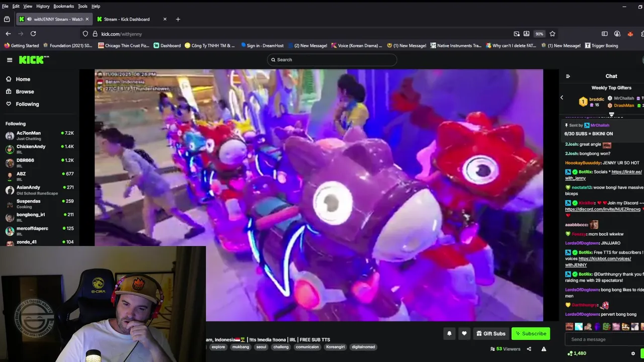
Task: Open the Foundation (2021) bookmark
Action: [67, 45]
